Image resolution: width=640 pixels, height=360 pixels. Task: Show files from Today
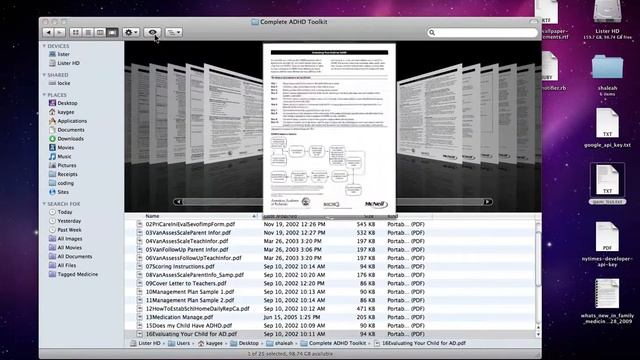60,212
